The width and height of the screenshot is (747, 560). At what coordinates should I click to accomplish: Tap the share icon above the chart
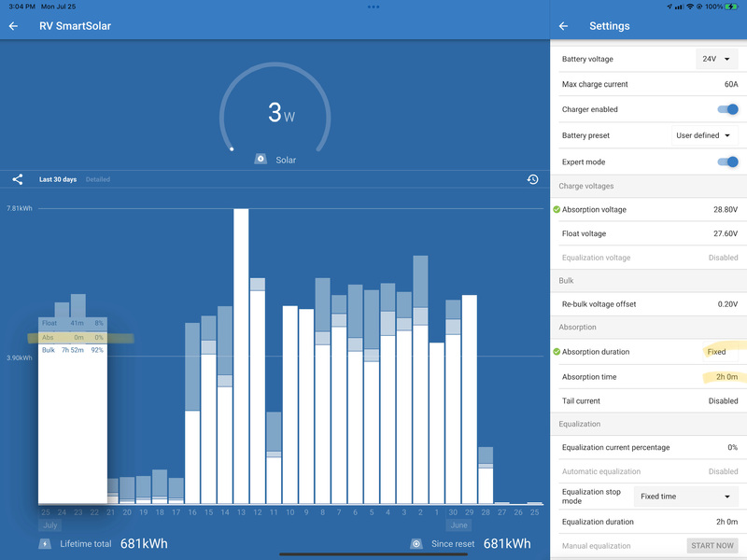pyautogui.click(x=17, y=179)
